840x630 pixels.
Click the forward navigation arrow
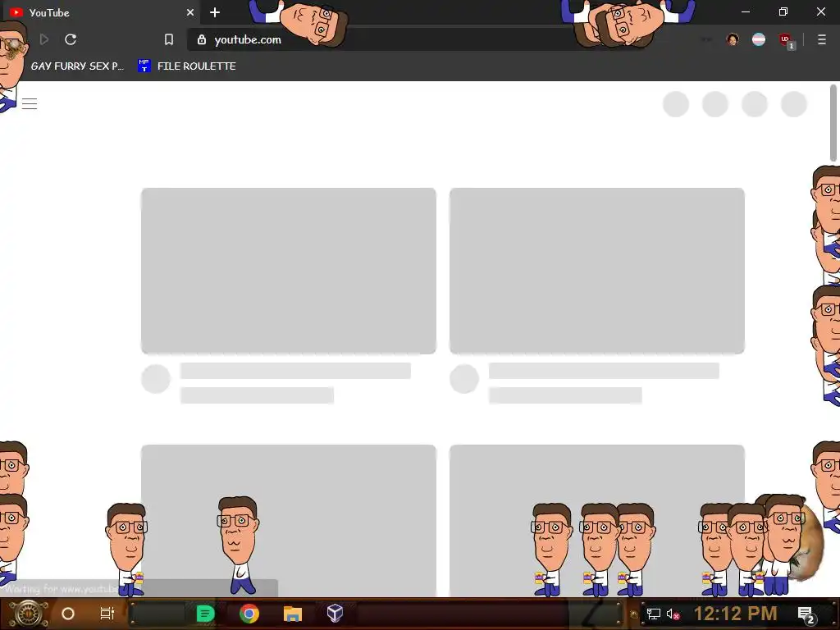pos(44,39)
